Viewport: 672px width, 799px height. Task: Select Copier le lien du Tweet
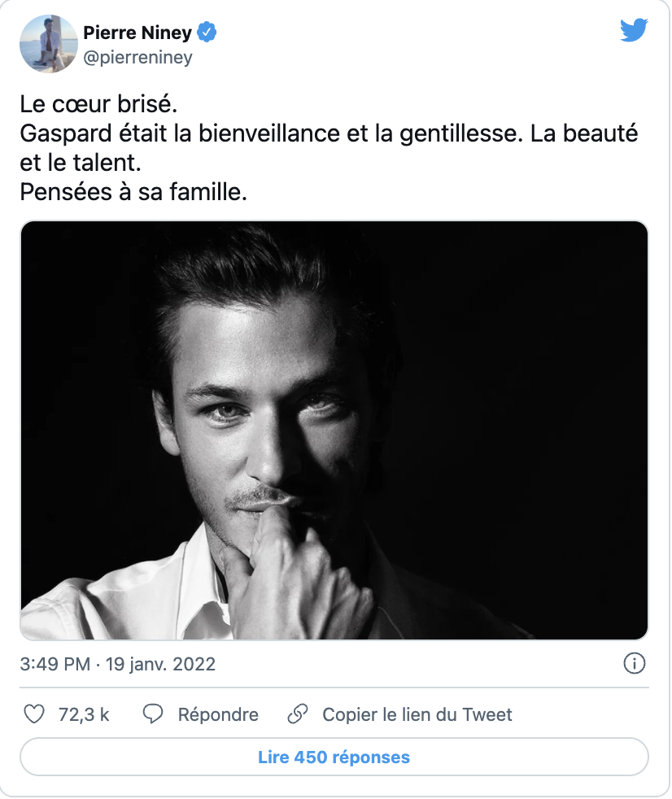[417, 714]
